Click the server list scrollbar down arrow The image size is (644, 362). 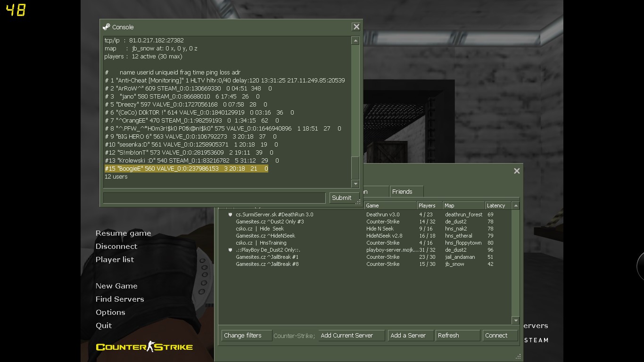point(516,321)
